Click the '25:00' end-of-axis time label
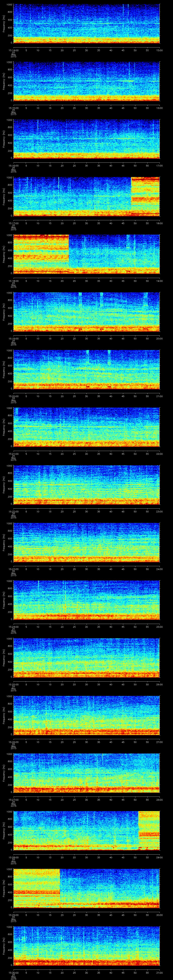The height and width of the screenshot is (980, 173). coord(160,627)
